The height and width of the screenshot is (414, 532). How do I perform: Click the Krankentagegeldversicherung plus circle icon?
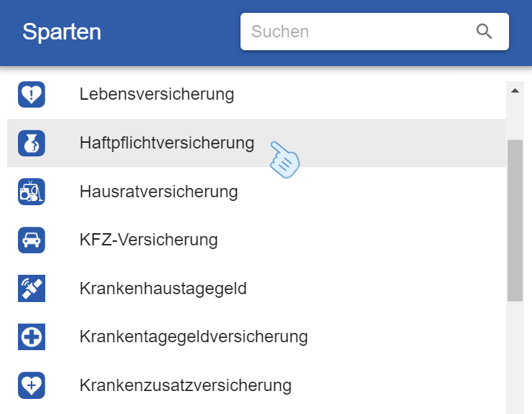click(x=32, y=337)
